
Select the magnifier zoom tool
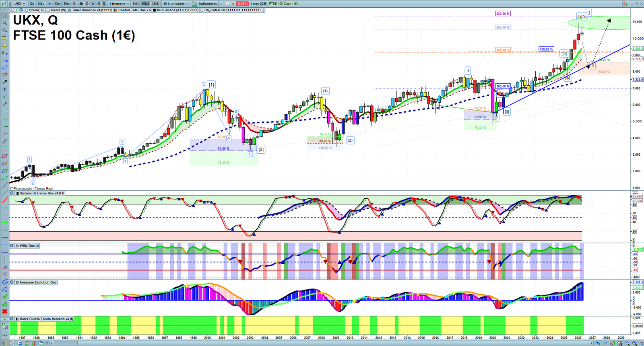click(x=4, y=23)
